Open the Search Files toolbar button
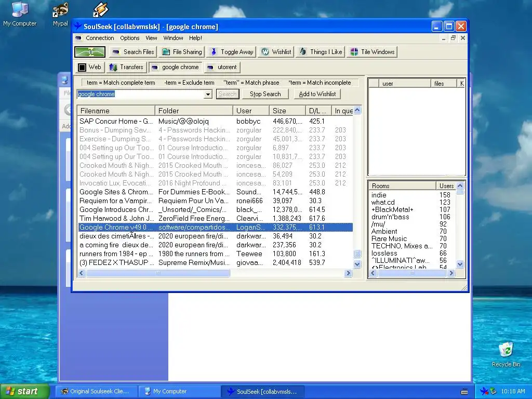Screen dimensions: 532x399 (133, 52)
